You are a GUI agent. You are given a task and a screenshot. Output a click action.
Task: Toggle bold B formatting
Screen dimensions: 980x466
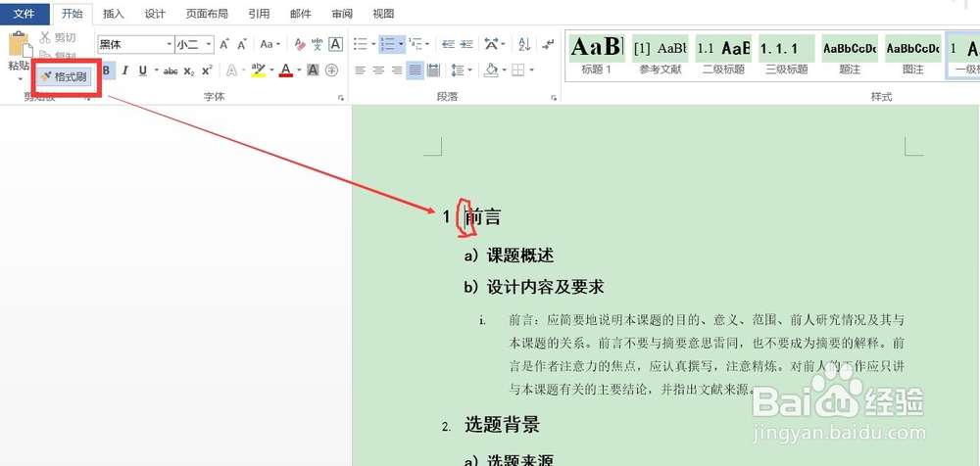click(x=106, y=70)
